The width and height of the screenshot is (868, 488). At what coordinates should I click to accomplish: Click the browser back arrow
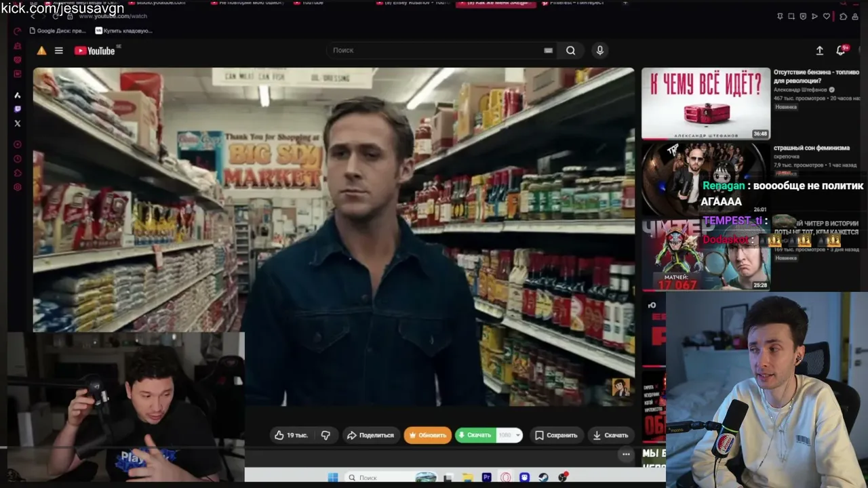tap(32, 16)
